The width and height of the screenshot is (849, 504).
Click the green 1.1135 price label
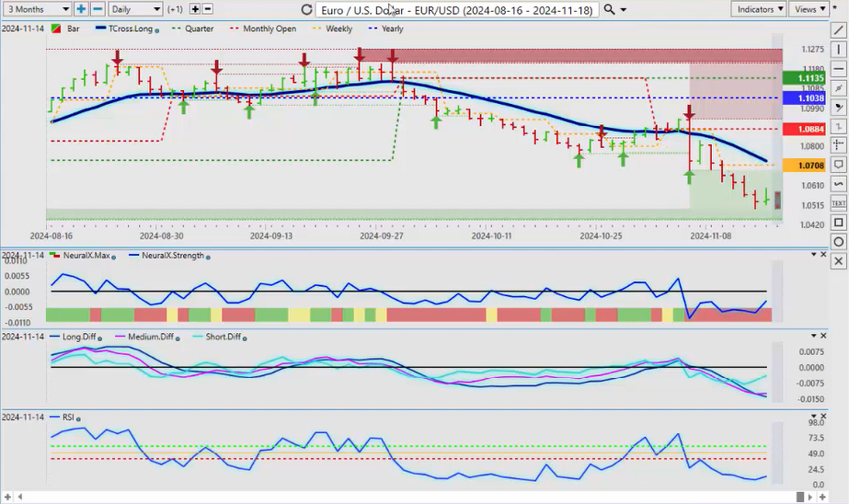click(797, 78)
